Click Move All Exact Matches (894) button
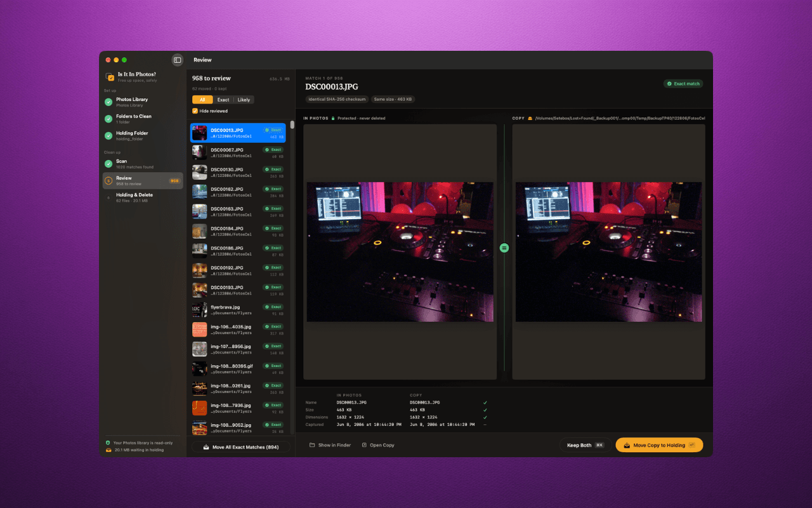Image resolution: width=812 pixels, height=508 pixels. coord(241,447)
